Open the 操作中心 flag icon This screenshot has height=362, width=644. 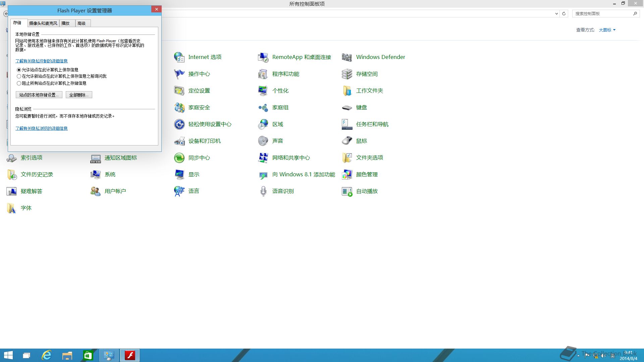point(179,74)
